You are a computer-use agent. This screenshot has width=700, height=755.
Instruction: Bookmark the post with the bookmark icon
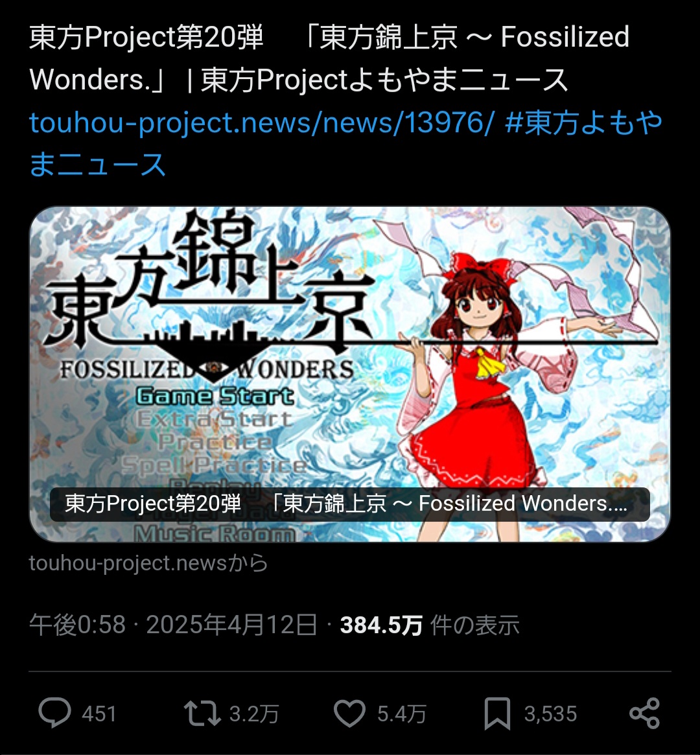tap(497, 713)
